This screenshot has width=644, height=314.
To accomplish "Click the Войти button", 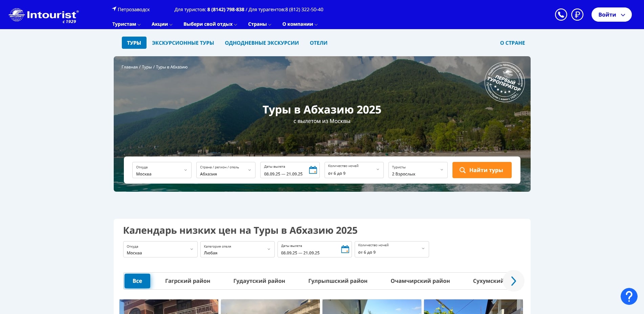I will [611, 15].
